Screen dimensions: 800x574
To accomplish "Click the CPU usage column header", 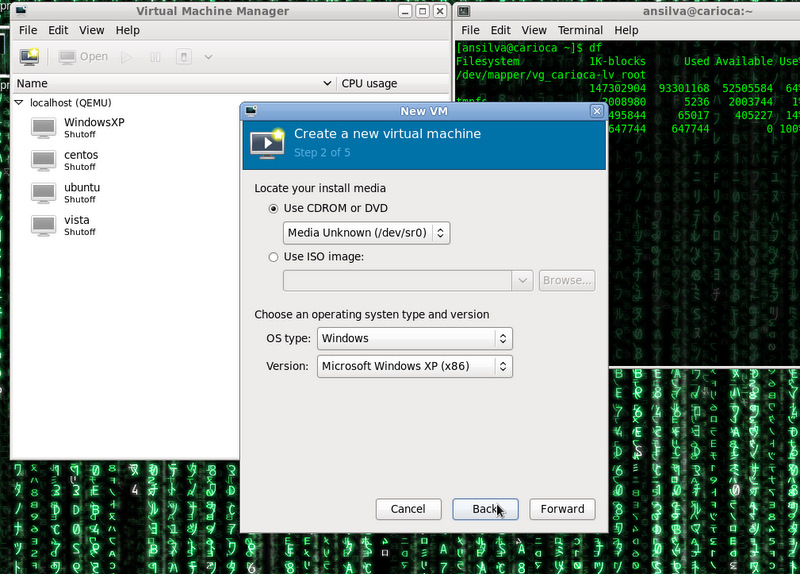I will pos(369,84).
